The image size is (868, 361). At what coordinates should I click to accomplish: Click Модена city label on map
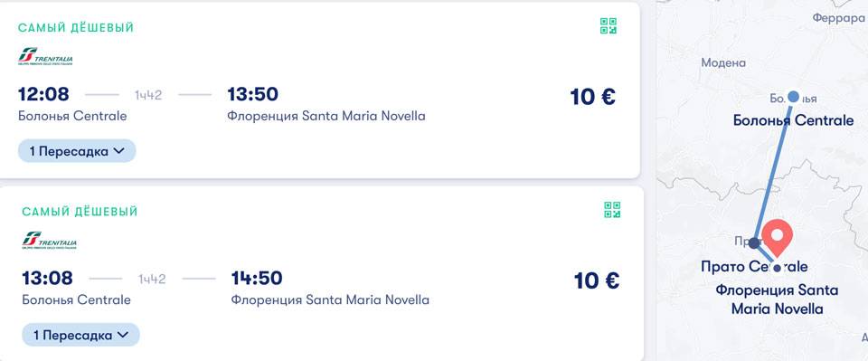pyautogui.click(x=723, y=63)
